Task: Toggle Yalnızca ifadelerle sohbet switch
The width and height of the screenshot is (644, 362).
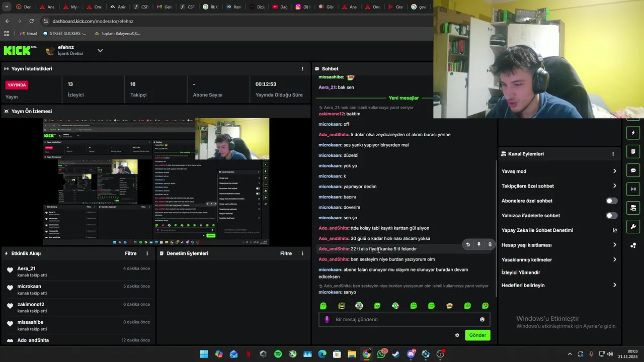Action: [611, 216]
